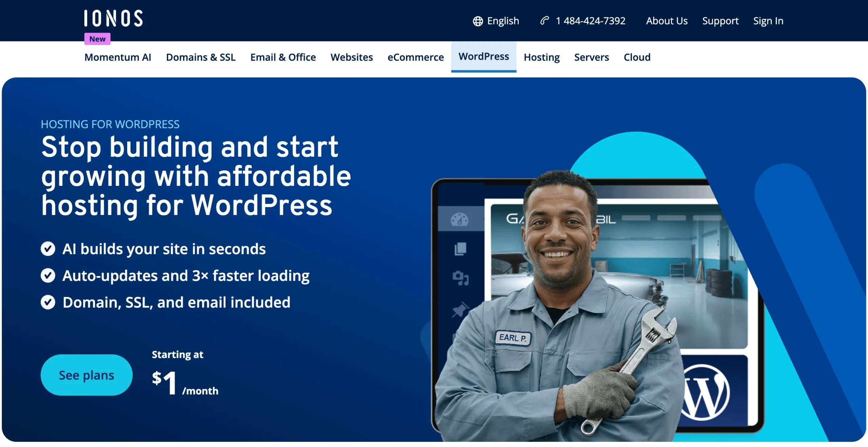Open the Hosting menu

[541, 57]
